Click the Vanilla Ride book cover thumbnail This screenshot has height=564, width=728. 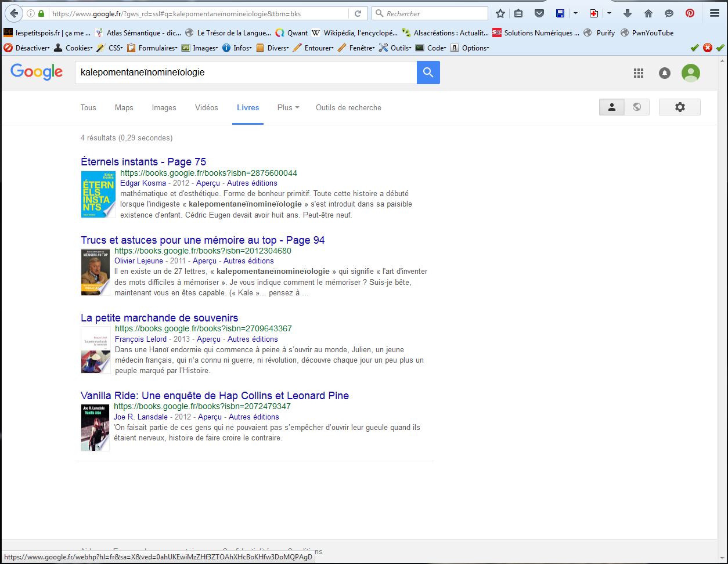point(95,428)
